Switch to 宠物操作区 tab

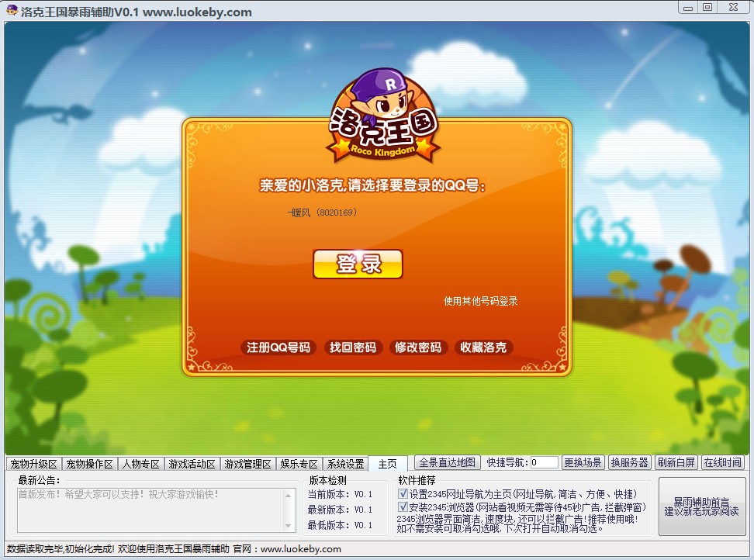pyautogui.click(x=89, y=464)
